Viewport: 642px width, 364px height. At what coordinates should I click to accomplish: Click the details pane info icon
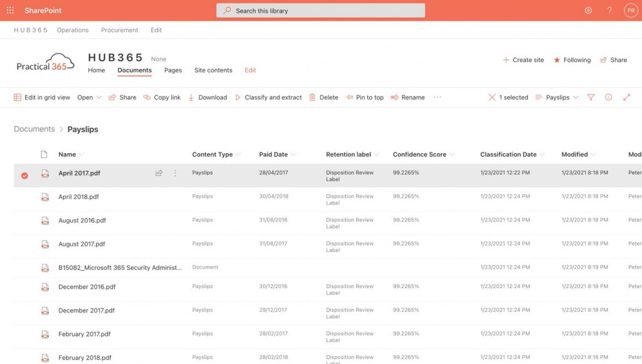(x=607, y=97)
